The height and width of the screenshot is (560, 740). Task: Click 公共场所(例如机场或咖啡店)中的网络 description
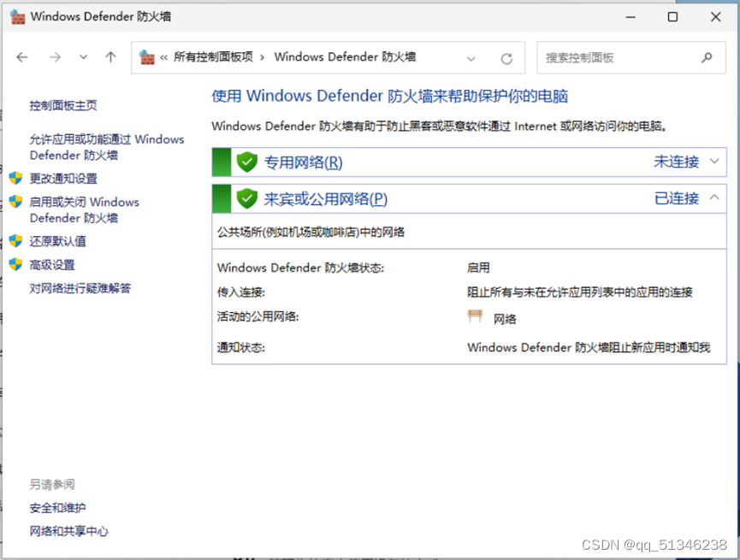point(311,232)
